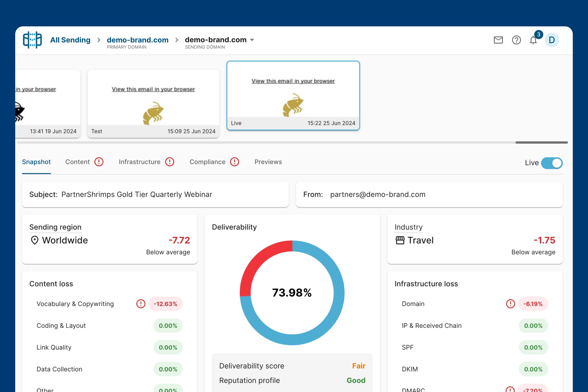588x392 pixels.
Task: Open the Sending region selector
Action: coord(55,227)
